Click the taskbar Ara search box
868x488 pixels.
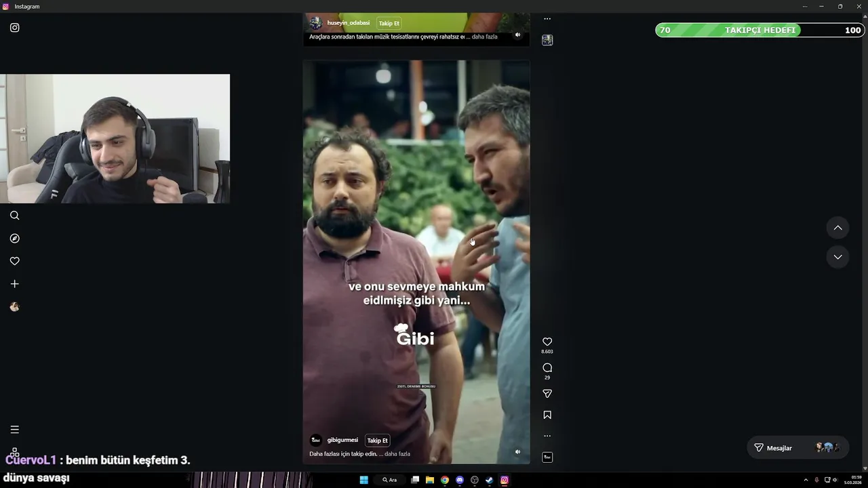click(390, 480)
